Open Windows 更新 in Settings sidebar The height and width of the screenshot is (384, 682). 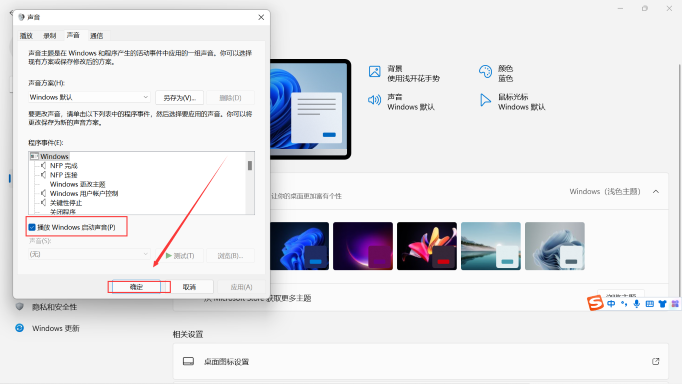click(56, 328)
